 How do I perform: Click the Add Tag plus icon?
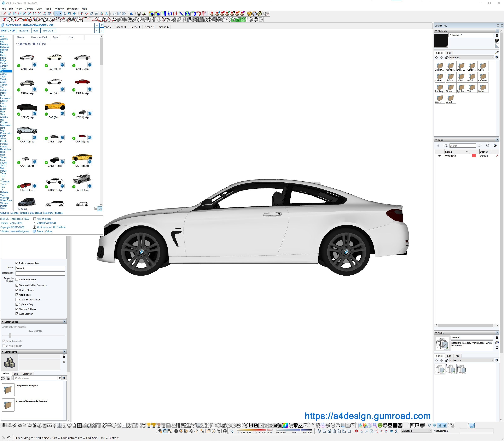click(438, 146)
